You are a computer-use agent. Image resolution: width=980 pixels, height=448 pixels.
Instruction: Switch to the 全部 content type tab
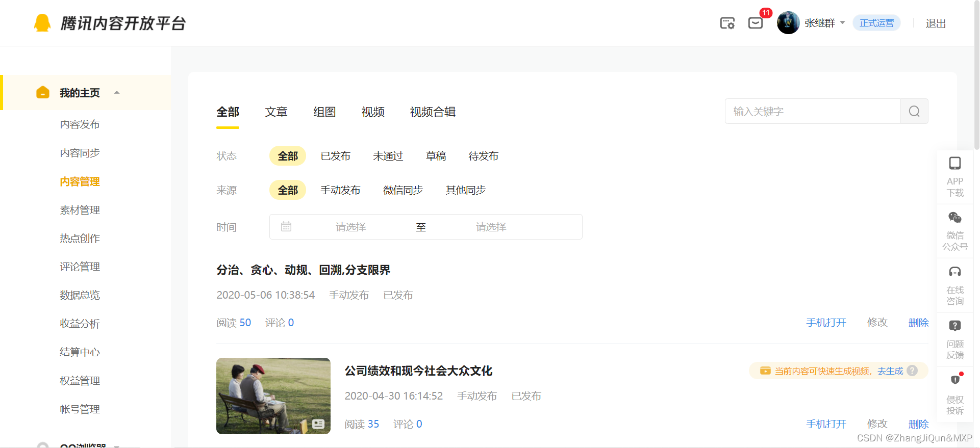tap(228, 112)
